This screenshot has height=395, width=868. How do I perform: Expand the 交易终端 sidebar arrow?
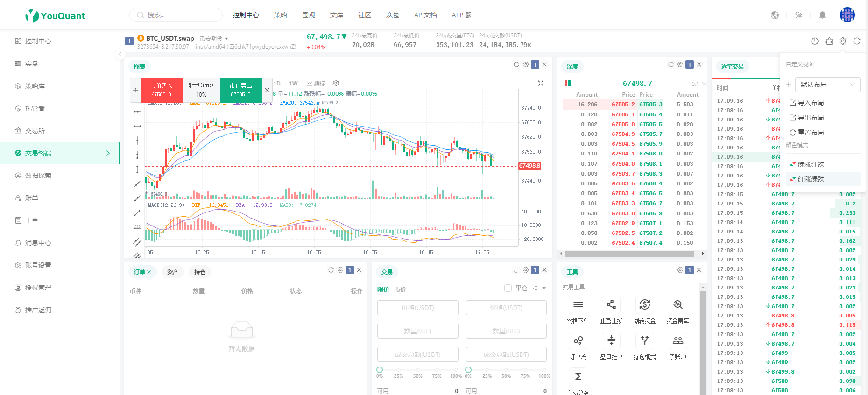click(x=108, y=153)
